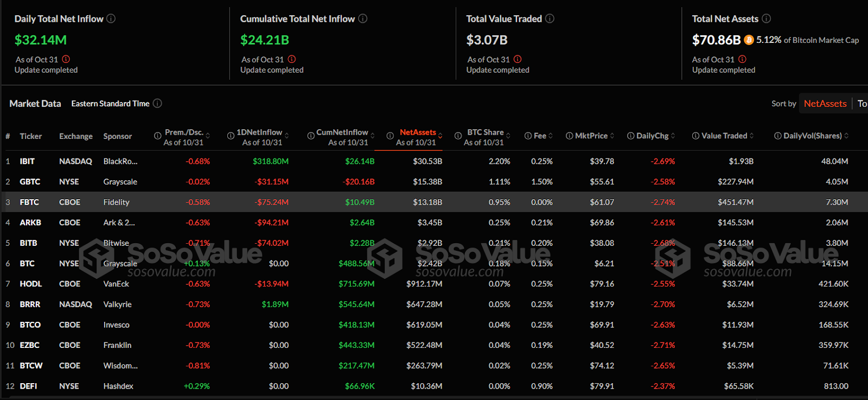The width and height of the screenshot is (868, 400).
Task: Select the Market Data heading
Action: [x=35, y=103]
